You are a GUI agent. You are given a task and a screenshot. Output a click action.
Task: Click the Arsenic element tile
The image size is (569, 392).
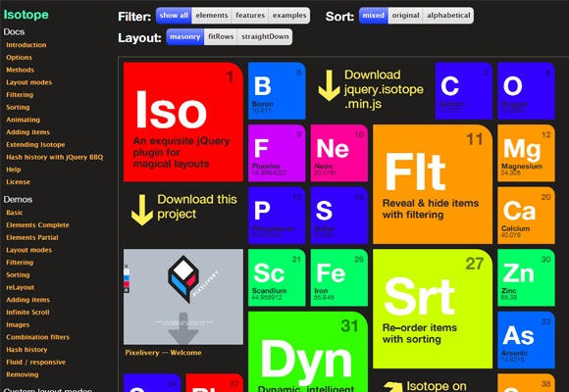[526, 340]
